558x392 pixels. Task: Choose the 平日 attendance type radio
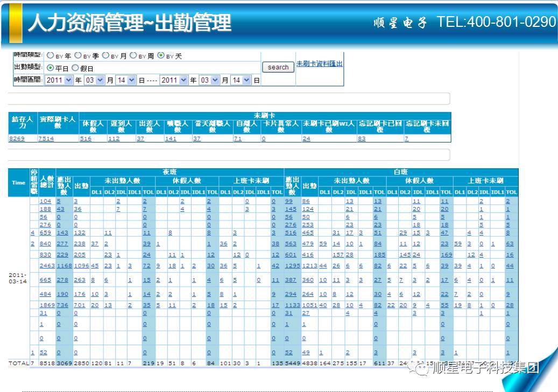tap(51, 68)
